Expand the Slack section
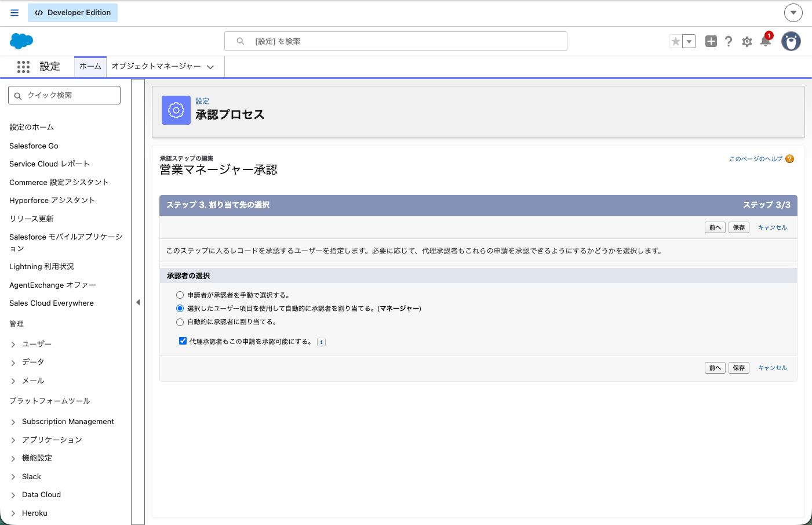This screenshot has height=525, width=812. [x=13, y=477]
